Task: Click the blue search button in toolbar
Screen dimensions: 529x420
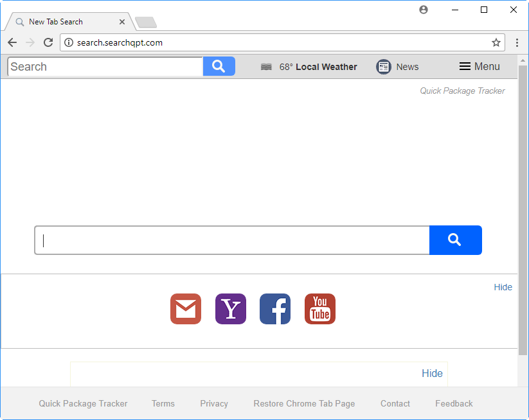Action: (219, 66)
